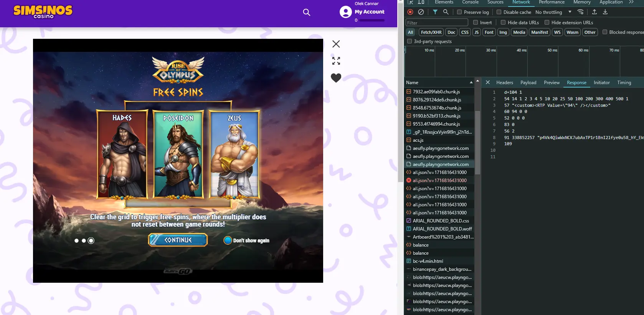Open the Memory tab

pos(582,2)
